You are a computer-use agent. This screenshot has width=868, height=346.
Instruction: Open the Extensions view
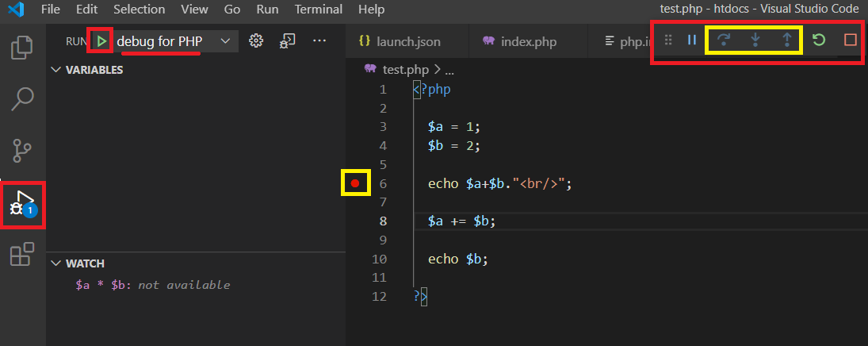pos(23,254)
